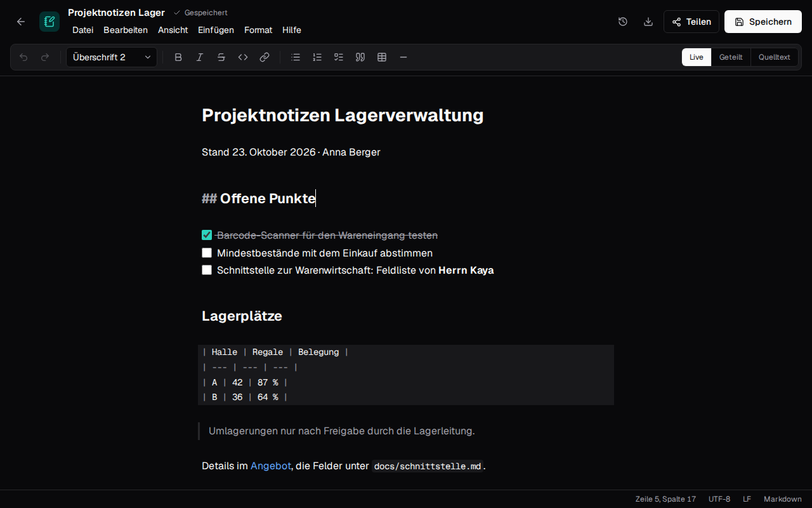812x508 pixels.
Task: Open the Überschrift 2 style dropdown
Action: click(x=112, y=57)
